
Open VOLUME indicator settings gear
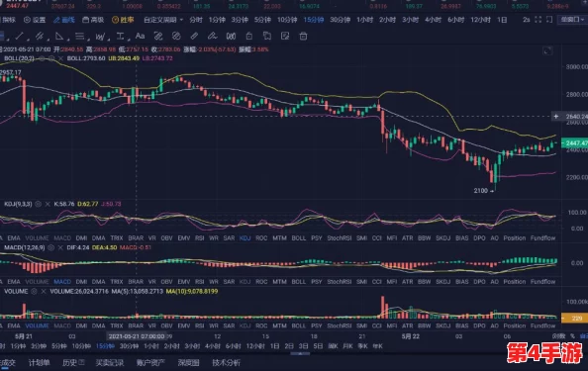click(34, 291)
